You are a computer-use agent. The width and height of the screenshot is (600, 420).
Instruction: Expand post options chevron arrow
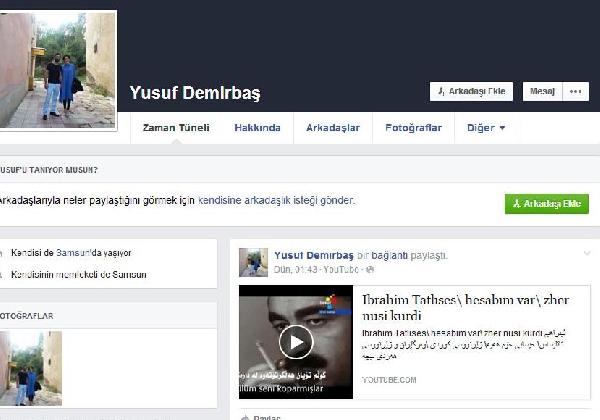coord(587,253)
